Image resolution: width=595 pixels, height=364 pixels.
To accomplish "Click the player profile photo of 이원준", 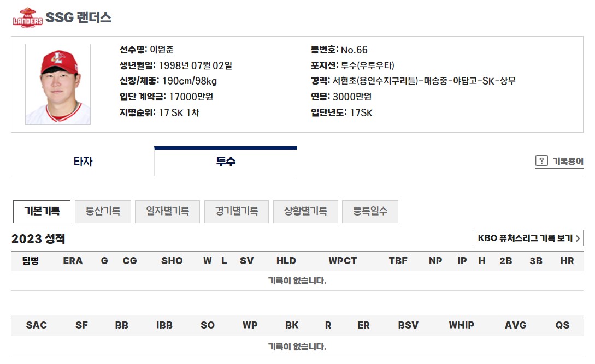I will click(58, 83).
